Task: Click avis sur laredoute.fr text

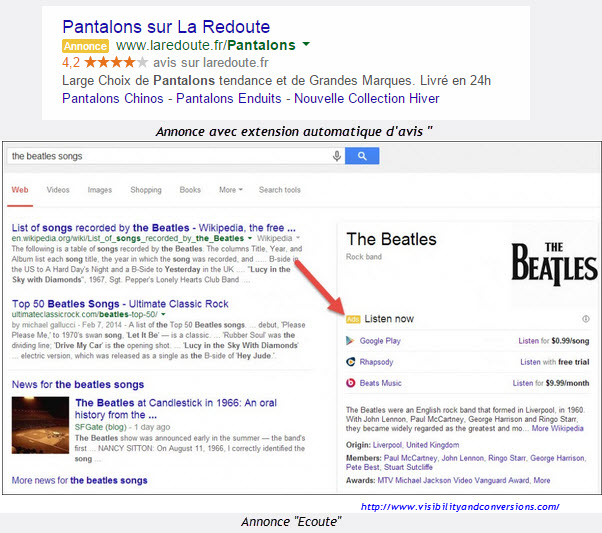Action: [211, 62]
